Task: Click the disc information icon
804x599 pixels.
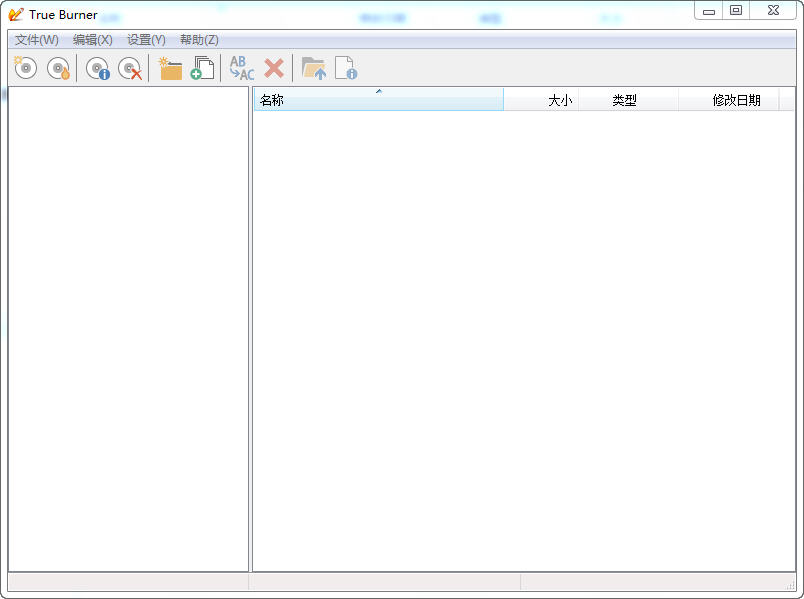Action: pos(97,67)
